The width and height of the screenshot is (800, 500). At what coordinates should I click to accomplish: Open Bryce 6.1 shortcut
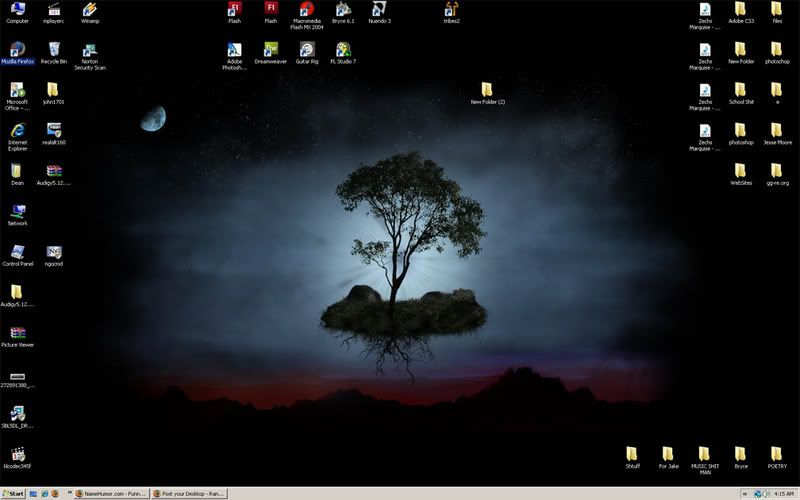(343, 13)
